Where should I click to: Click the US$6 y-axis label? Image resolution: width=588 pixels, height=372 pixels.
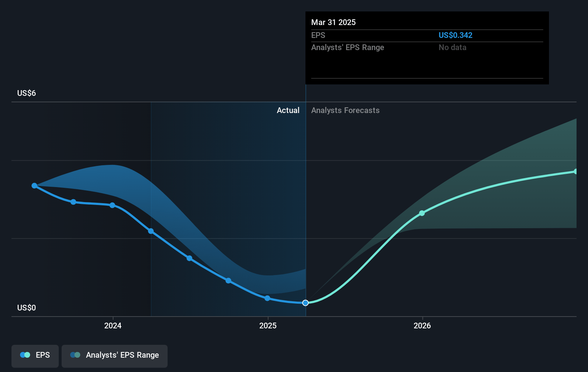26,93
